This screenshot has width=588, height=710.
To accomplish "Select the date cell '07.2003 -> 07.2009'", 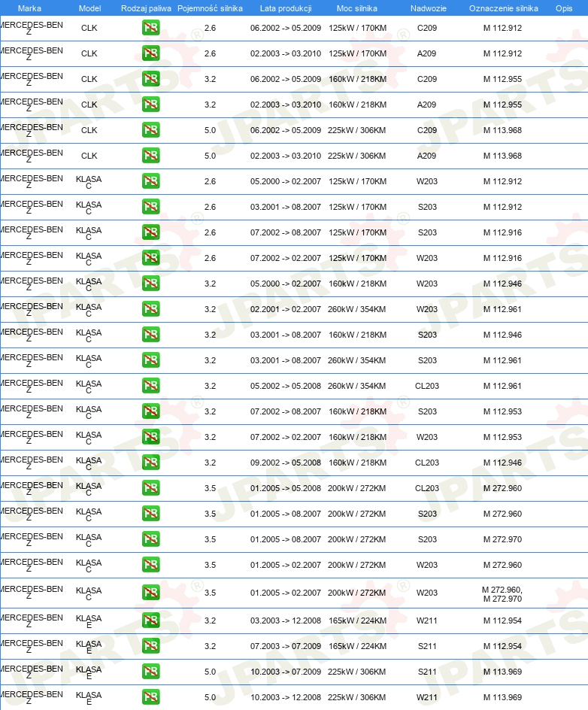I will tap(286, 646).
